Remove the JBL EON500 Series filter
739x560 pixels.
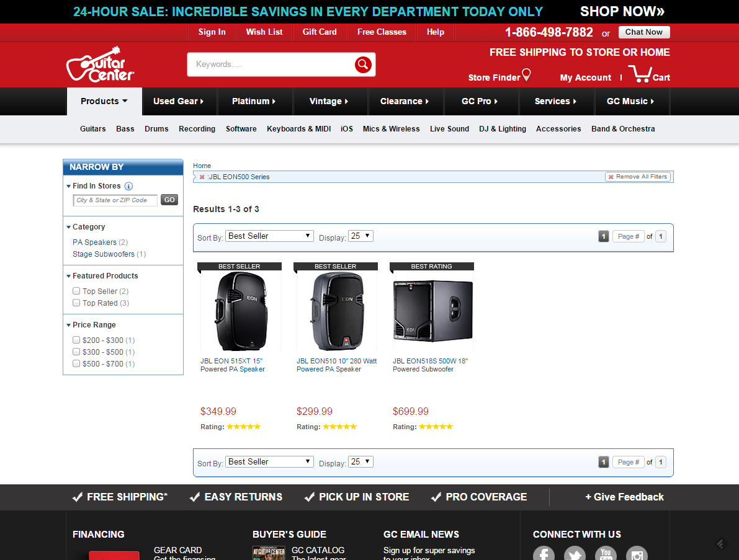pyautogui.click(x=202, y=177)
